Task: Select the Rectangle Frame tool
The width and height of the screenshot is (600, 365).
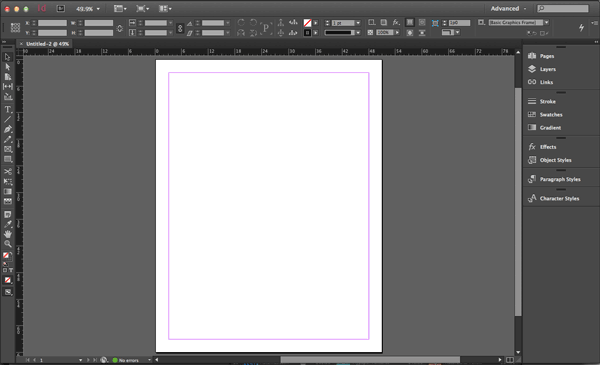Action: point(8,149)
